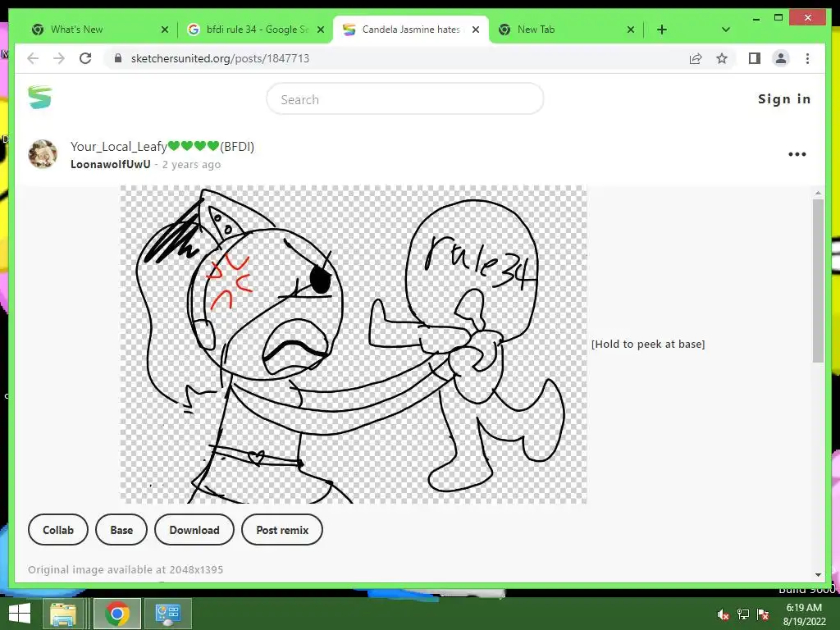
Task: Open the Your_Local_Leafy post title
Action: [162, 146]
